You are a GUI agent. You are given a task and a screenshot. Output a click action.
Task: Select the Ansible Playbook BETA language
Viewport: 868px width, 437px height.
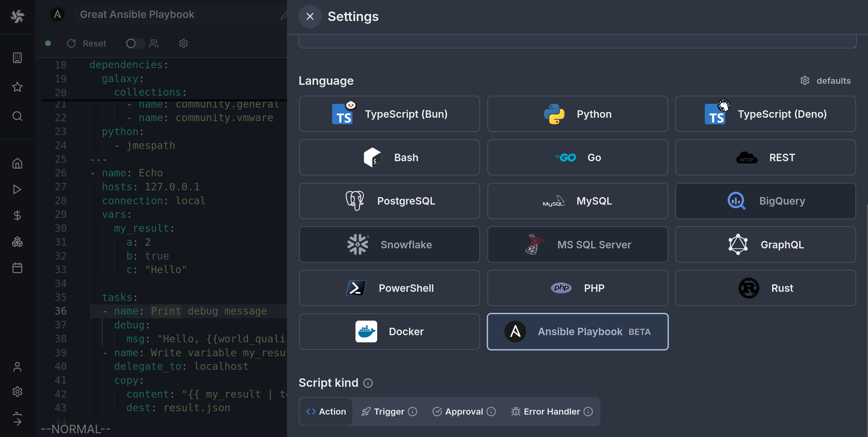[x=577, y=331]
